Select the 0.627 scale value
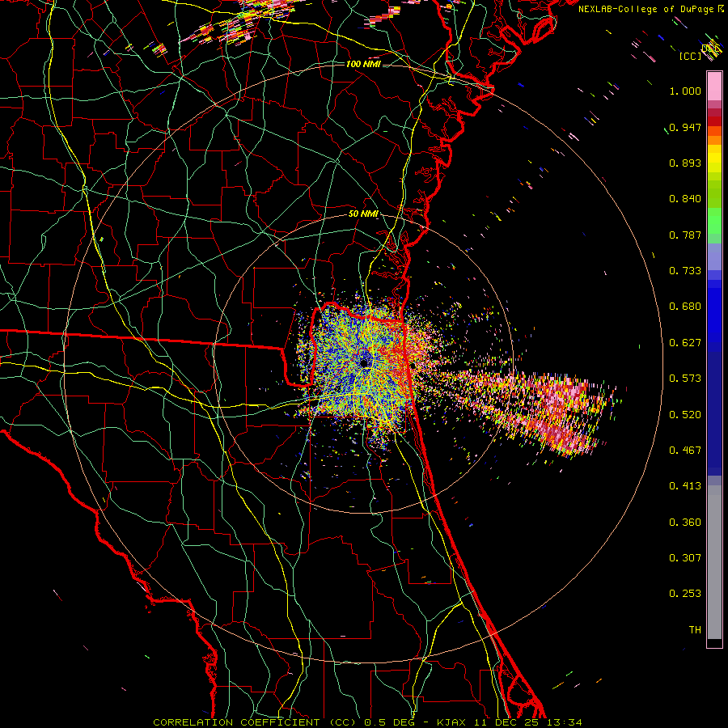 click(685, 343)
